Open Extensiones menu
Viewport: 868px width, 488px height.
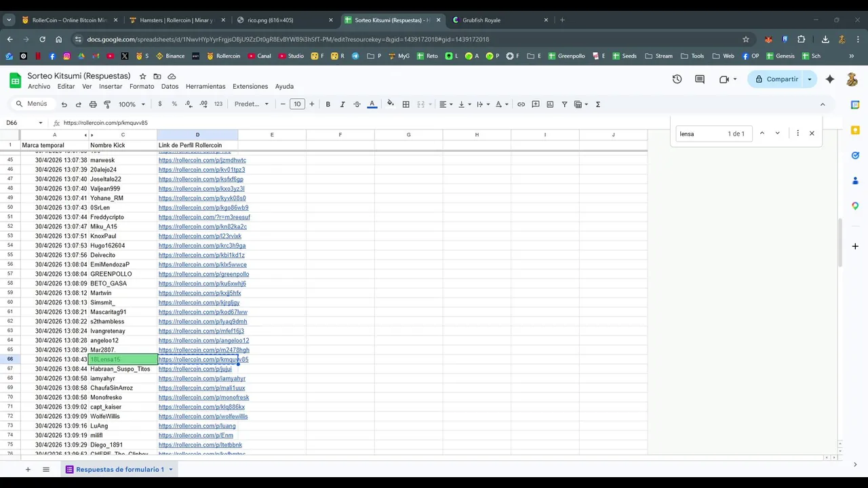(x=250, y=87)
